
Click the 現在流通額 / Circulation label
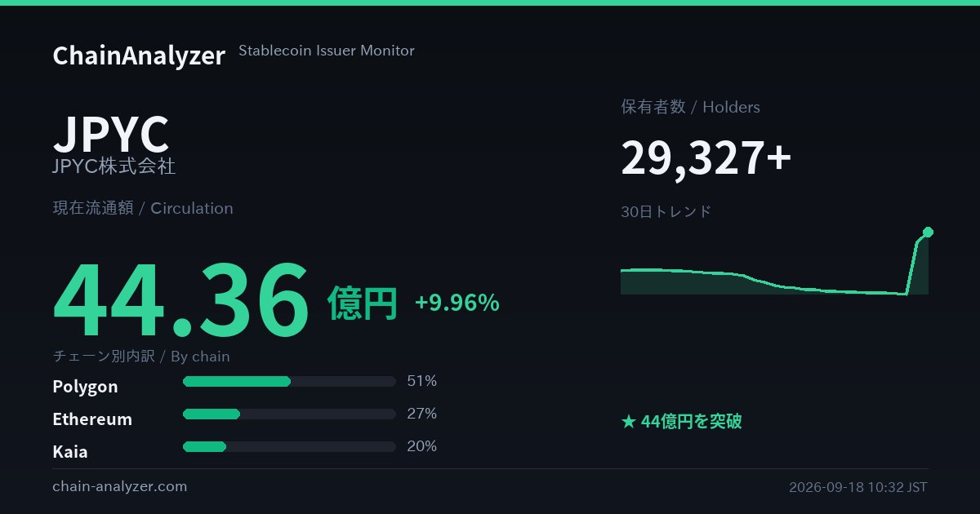pos(143,208)
